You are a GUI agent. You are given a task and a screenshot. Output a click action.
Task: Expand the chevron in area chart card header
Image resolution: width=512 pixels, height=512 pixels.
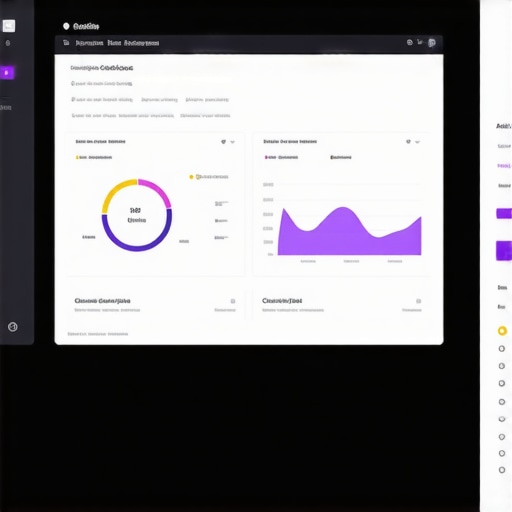(x=417, y=142)
